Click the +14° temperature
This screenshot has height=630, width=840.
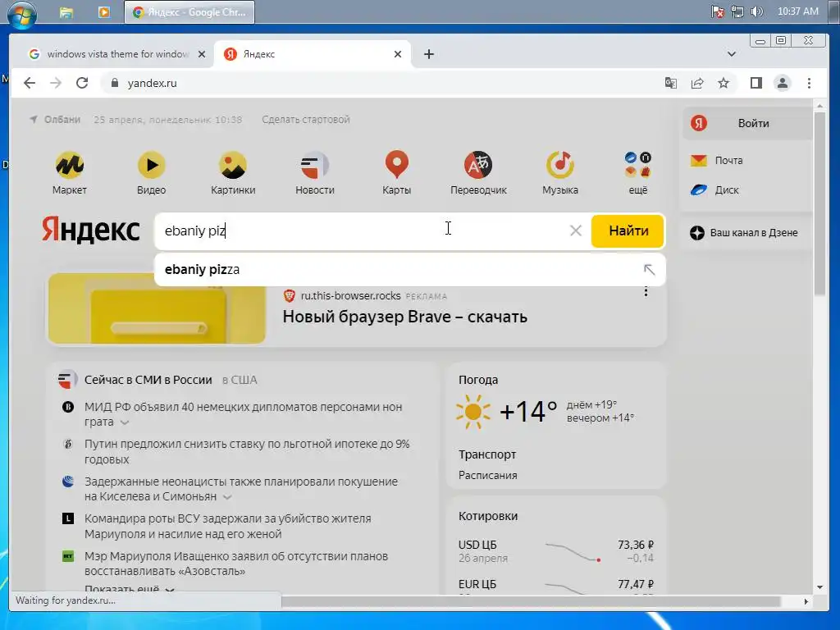tap(528, 412)
